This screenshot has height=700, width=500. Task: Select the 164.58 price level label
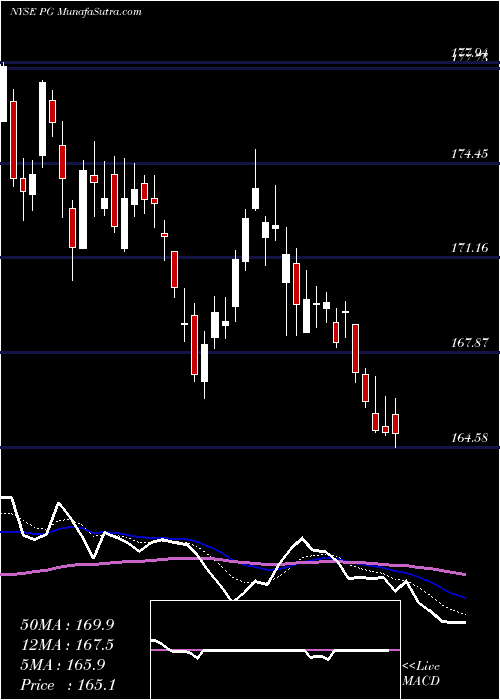[470, 438]
